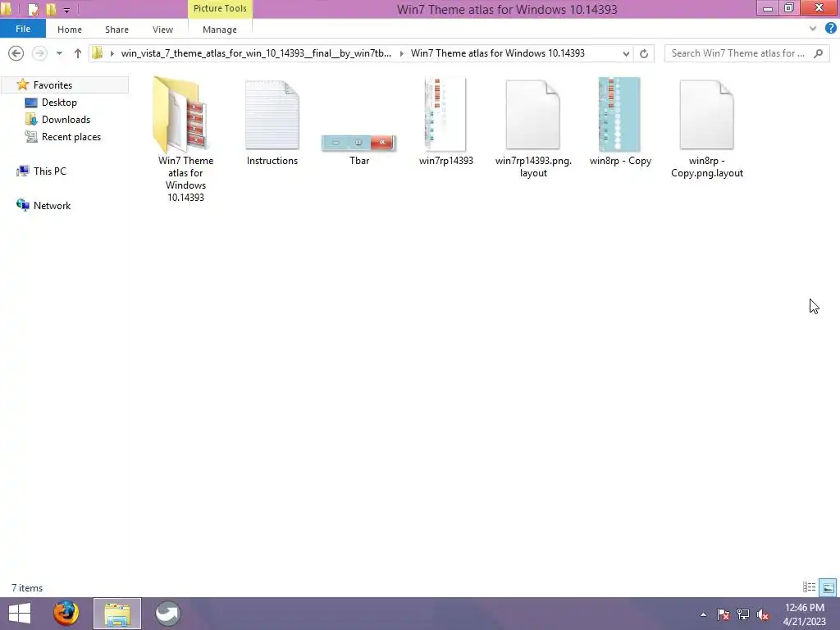Open Desktop in the navigation pane
The image size is (840, 630).
tap(59, 103)
